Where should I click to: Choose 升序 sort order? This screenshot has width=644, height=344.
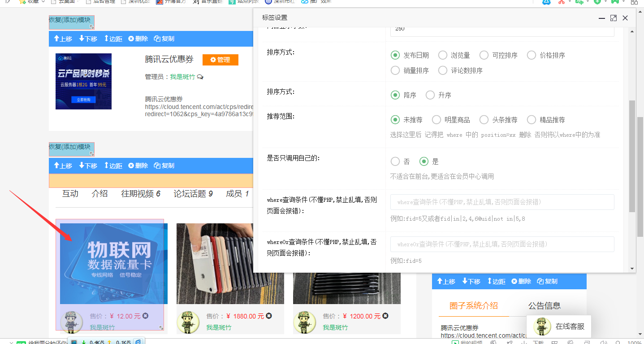(430, 95)
